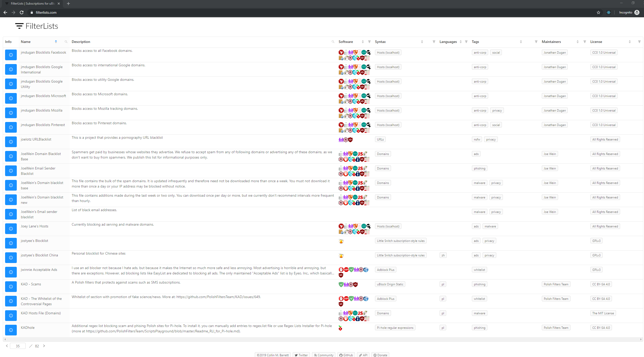Click the search icon in Description column
Screen dimensions: 644x357
click(x=333, y=42)
